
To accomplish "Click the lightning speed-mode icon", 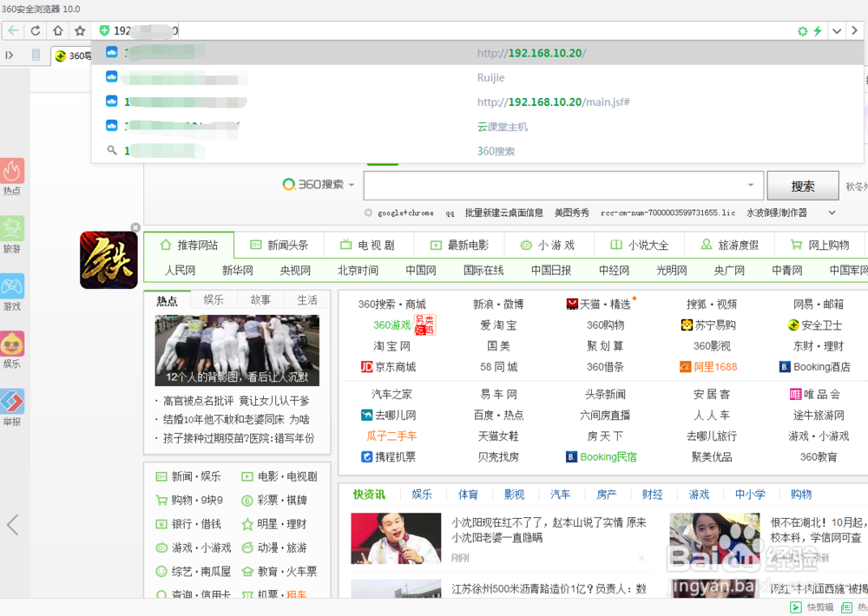I will click(818, 31).
